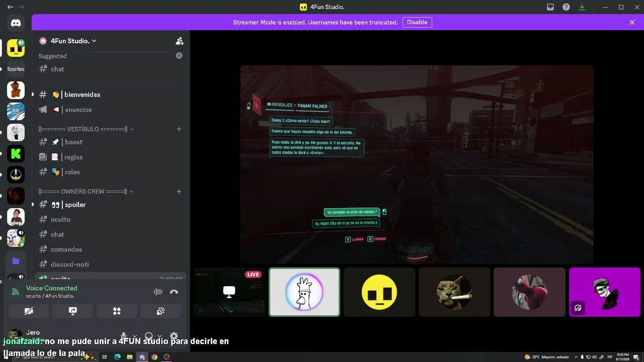Open the roles channel
The image size is (644, 362).
tap(110, 172)
